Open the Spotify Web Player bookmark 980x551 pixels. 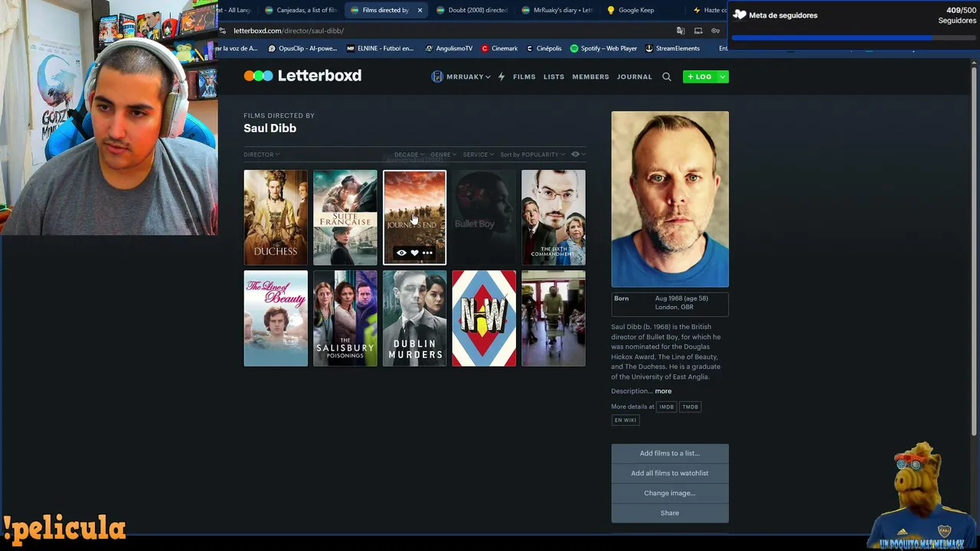tap(603, 48)
